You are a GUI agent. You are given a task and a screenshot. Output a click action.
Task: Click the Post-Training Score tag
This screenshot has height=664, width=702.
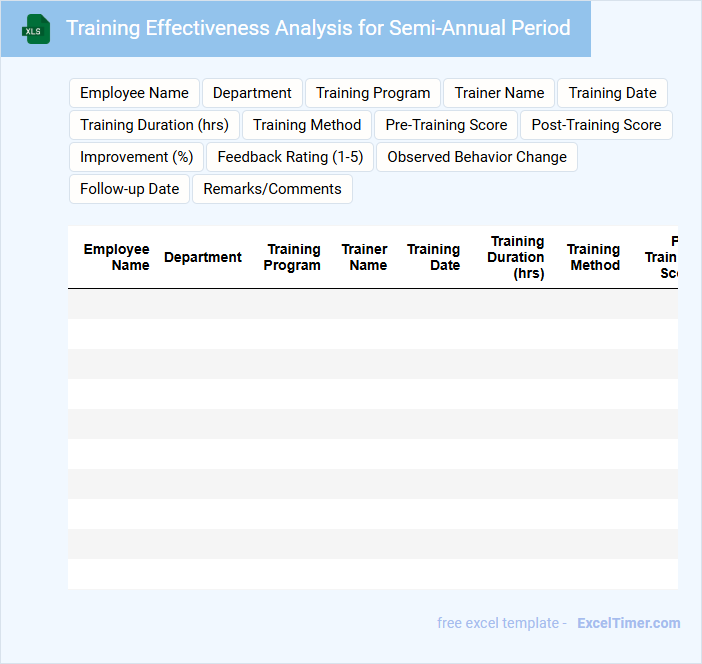pos(596,125)
